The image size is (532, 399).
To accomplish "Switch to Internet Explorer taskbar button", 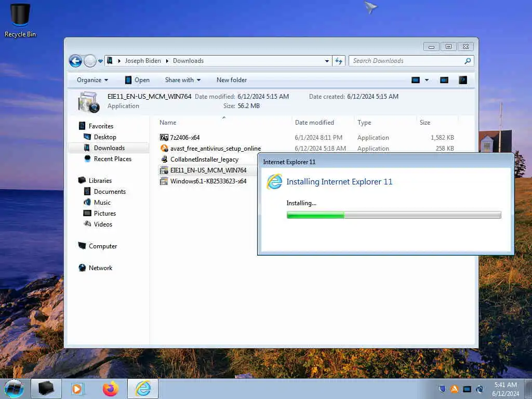I will (x=143, y=389).
